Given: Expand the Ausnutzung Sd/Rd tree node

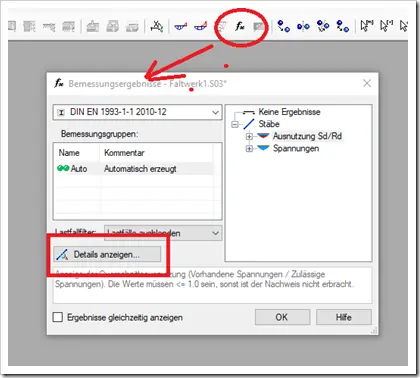Looking at the screenshot, I should [249, 136].
